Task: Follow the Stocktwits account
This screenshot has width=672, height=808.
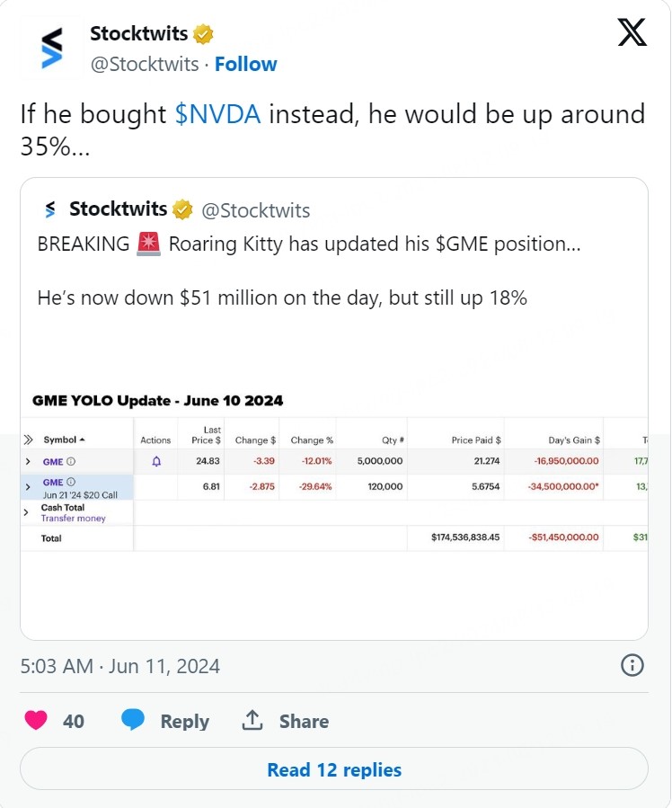Action: click(245, 64)
